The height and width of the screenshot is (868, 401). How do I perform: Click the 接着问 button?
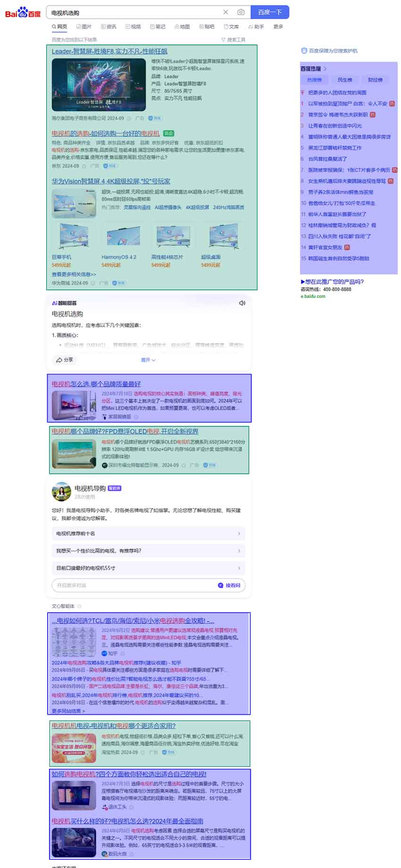click(229, 585)
